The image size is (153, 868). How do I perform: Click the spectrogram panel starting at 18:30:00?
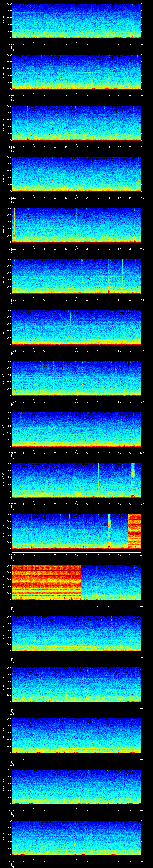tap(77, 838)
